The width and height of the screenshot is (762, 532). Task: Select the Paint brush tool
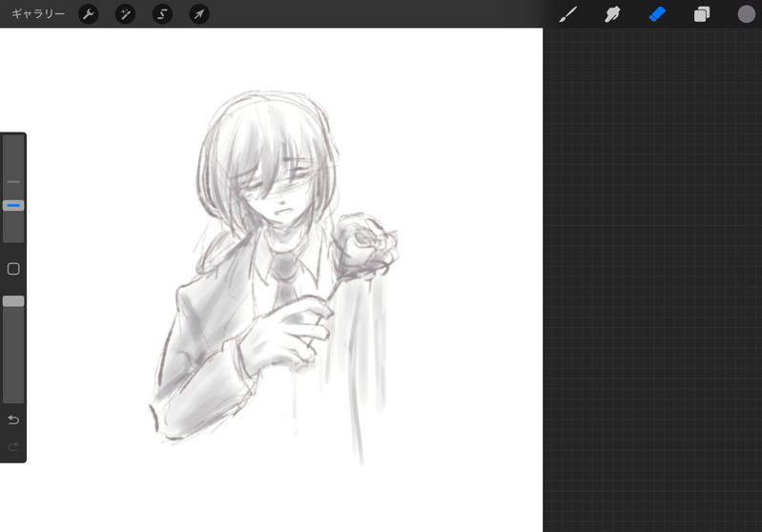[567, 14]
